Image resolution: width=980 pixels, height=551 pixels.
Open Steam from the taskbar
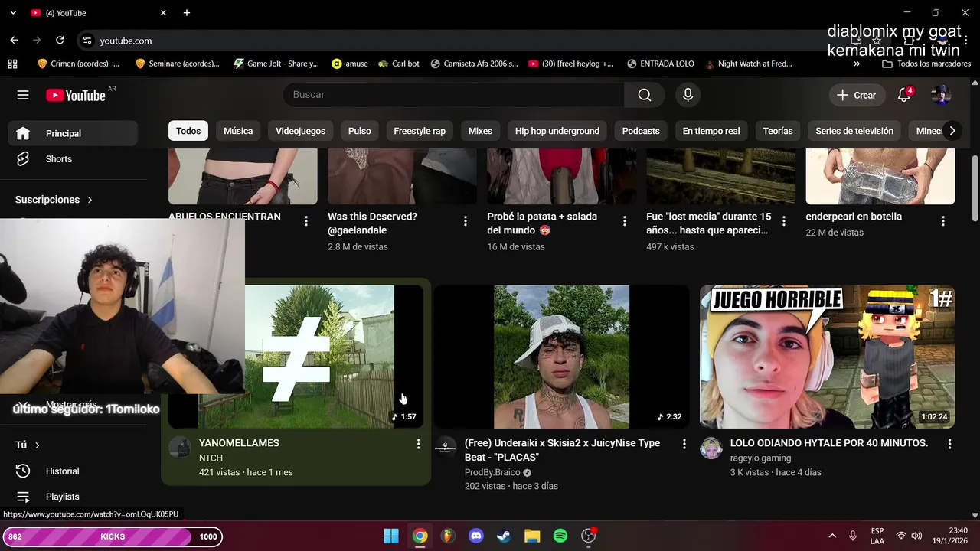pyautogui.click(x=504, y=536)
